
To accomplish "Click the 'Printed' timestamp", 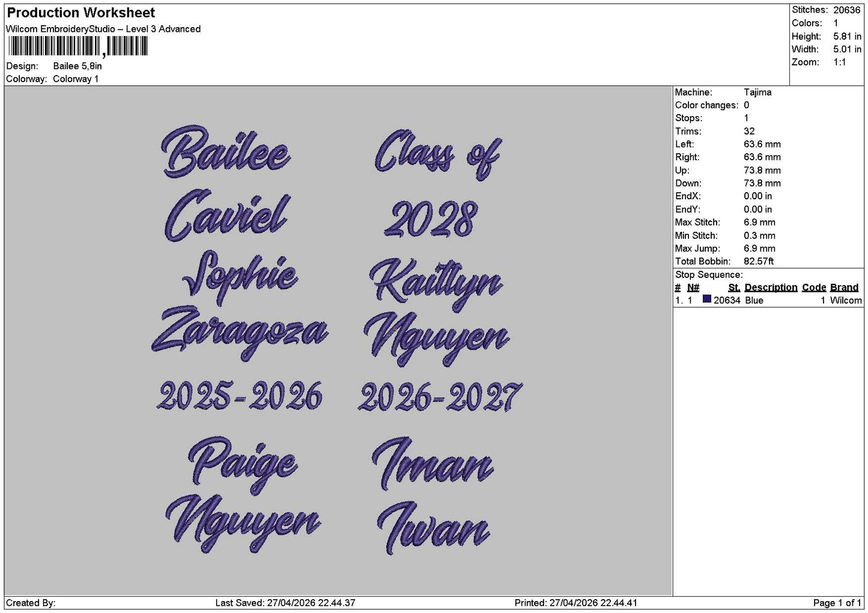I will pos(576,603).
